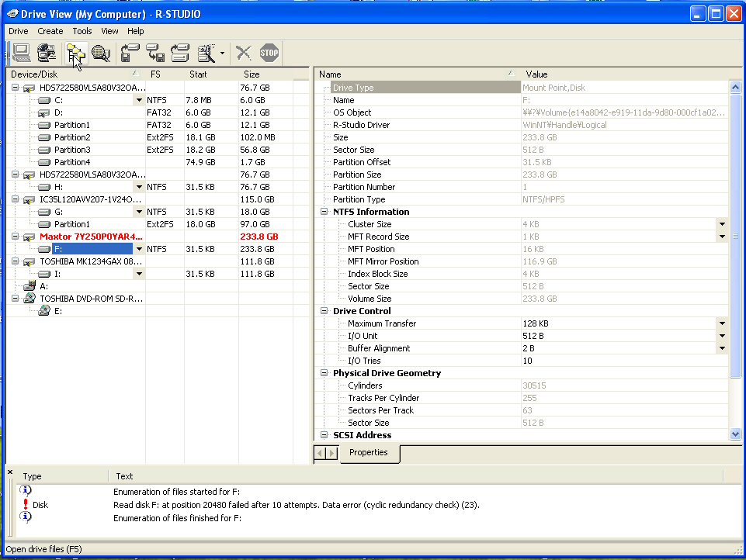Click the red STOP toolbar icon
The image size is (746, 560).
click(x=269, y=53)
